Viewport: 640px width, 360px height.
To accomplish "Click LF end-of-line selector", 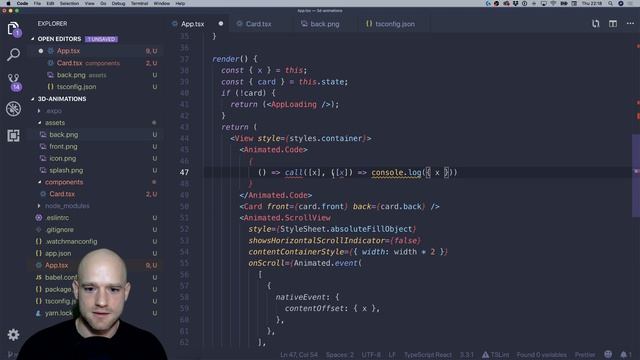I will pos(392,355).
